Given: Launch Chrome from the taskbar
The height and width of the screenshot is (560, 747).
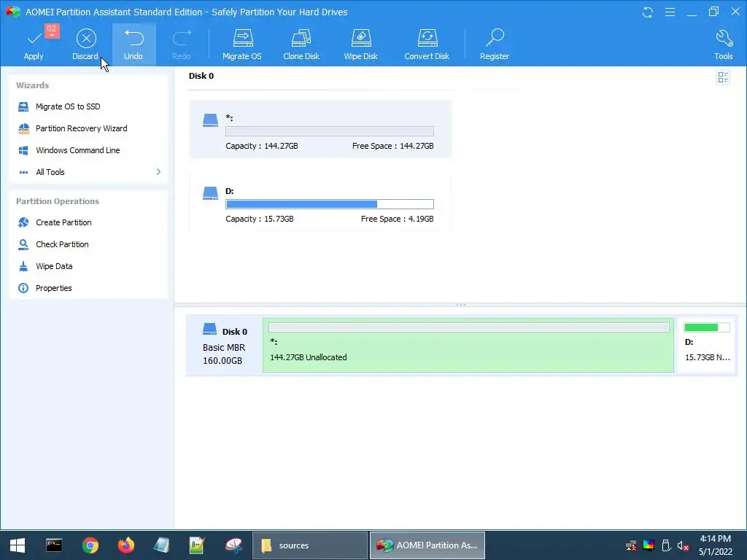Looking at the screenshot, I should 90,545.
